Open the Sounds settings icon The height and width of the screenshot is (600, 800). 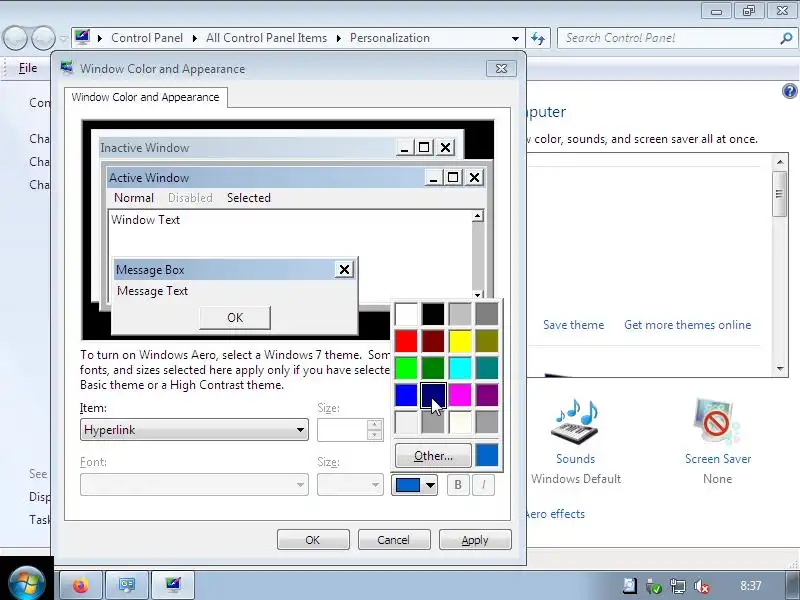[576, 422]
